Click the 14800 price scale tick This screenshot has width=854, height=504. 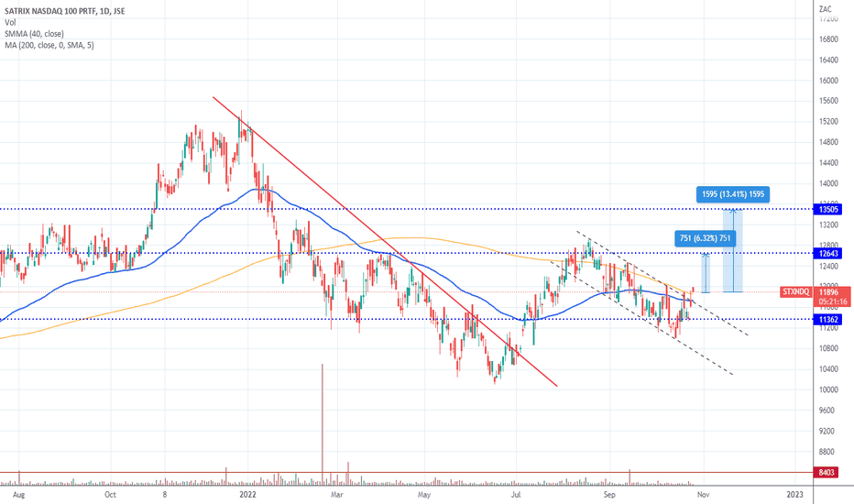click(828, 143)
